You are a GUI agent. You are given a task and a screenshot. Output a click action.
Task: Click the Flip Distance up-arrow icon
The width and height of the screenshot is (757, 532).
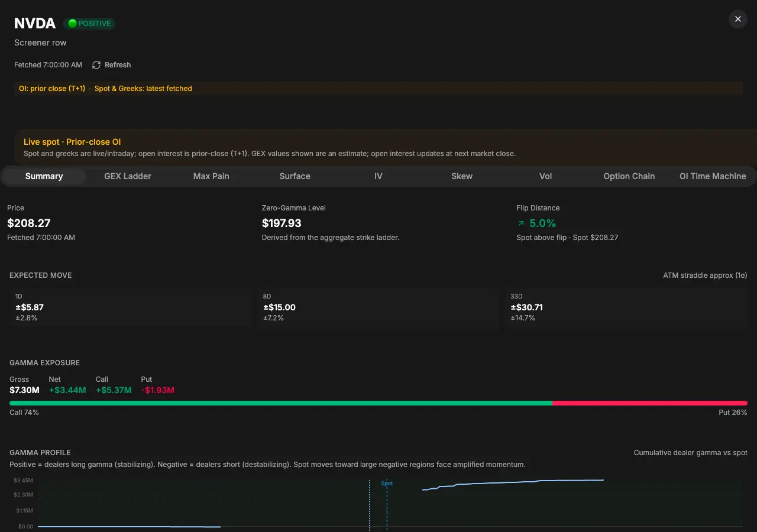[520, 223]
